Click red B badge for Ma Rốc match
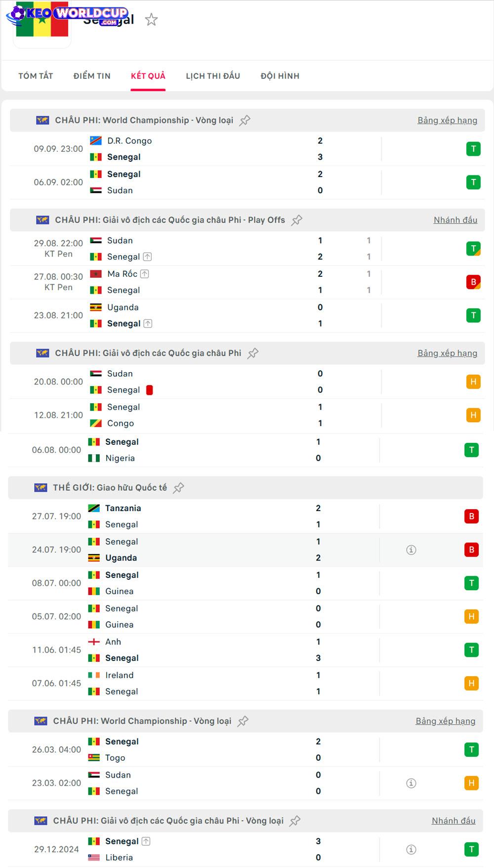Viewport: 494px width, 868px height. (473, 282)
